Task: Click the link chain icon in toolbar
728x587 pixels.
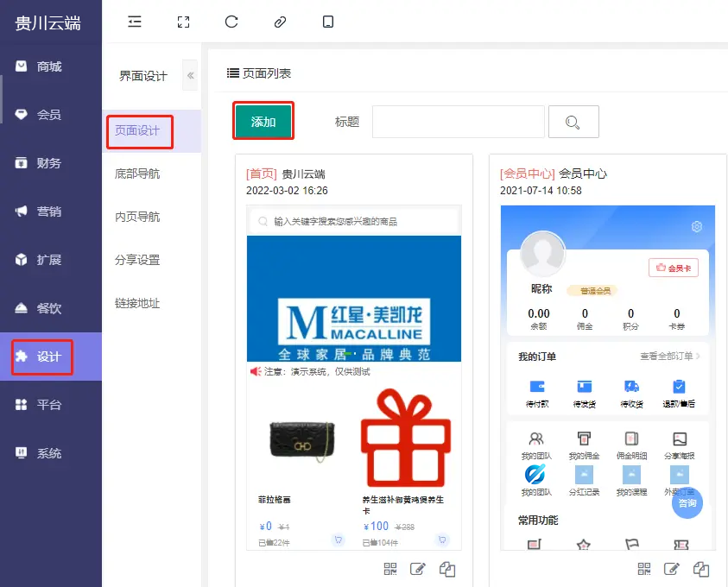Action: 280,22
